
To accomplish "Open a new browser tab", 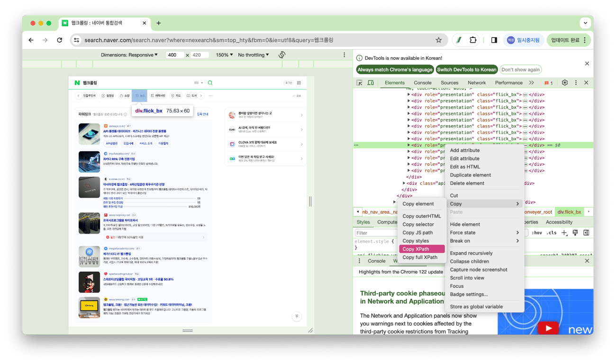I will tap(158, 23).
